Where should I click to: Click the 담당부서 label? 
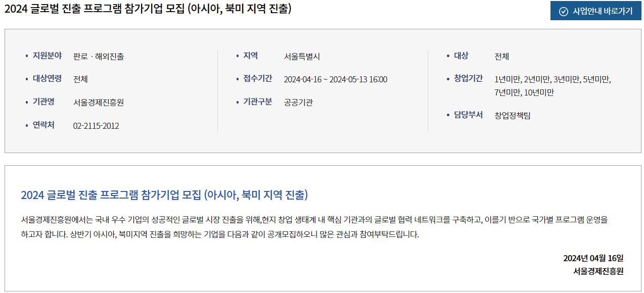pos(468,115)
